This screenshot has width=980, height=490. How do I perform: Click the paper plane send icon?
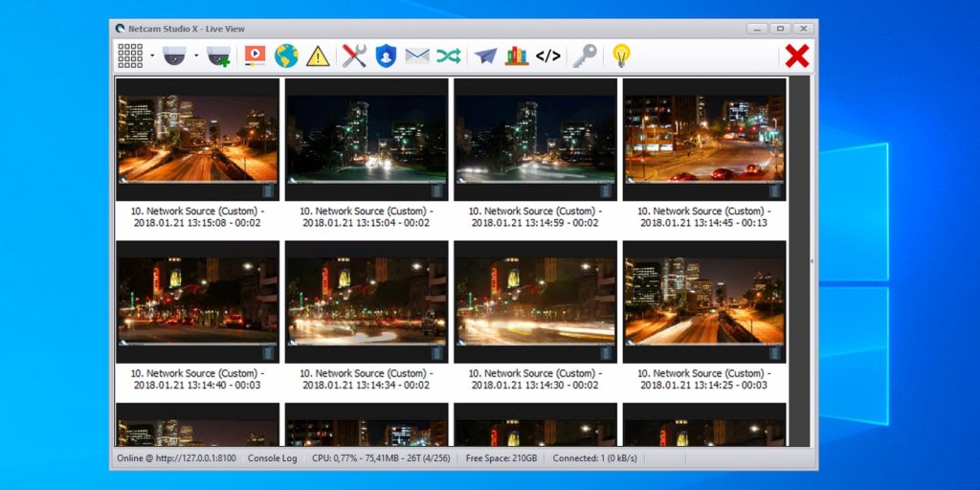[485, 56]
